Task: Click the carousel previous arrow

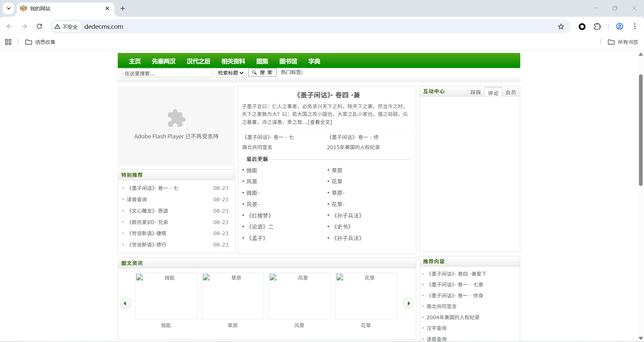Action: 125,303
